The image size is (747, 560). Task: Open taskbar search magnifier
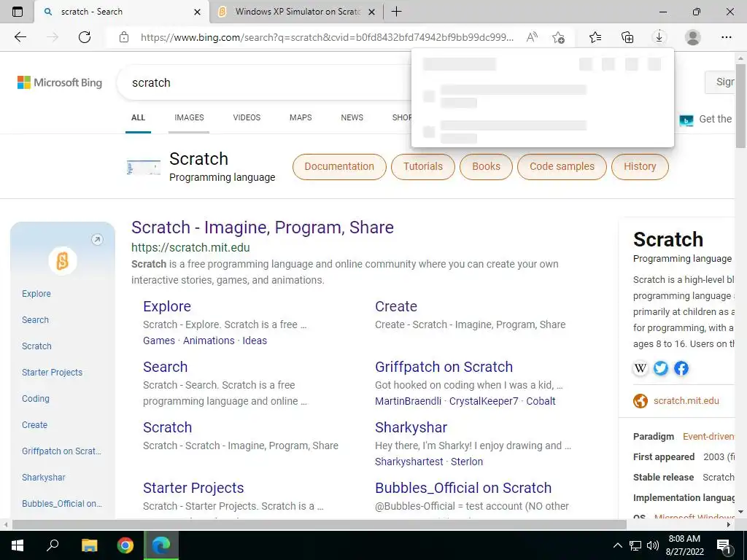[53, 545]
